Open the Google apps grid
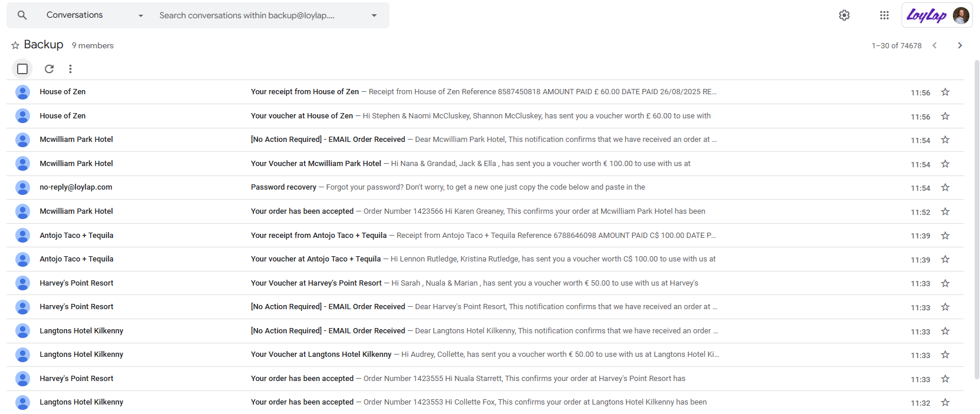The height and width of the screenshot is (414, 980). (x=884, y=15)
